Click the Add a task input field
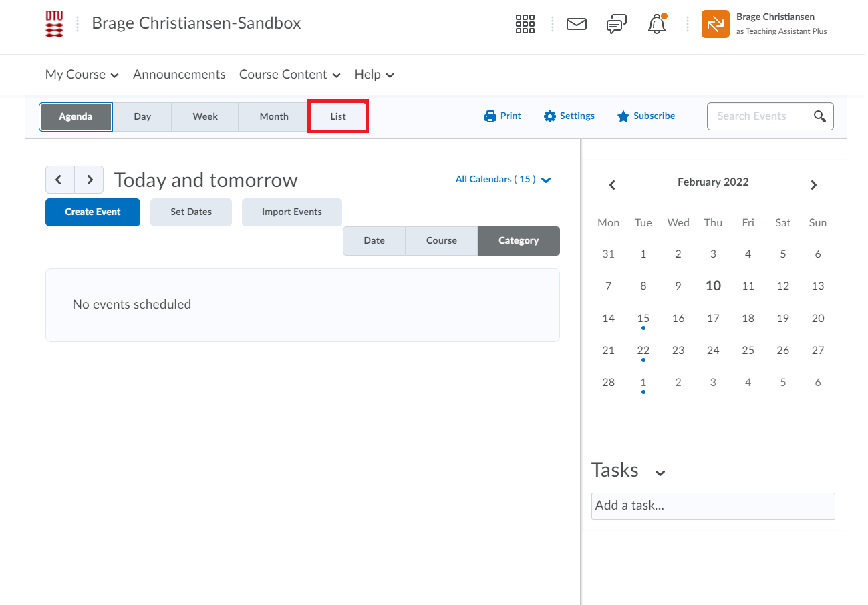 (x=713, y=506)
